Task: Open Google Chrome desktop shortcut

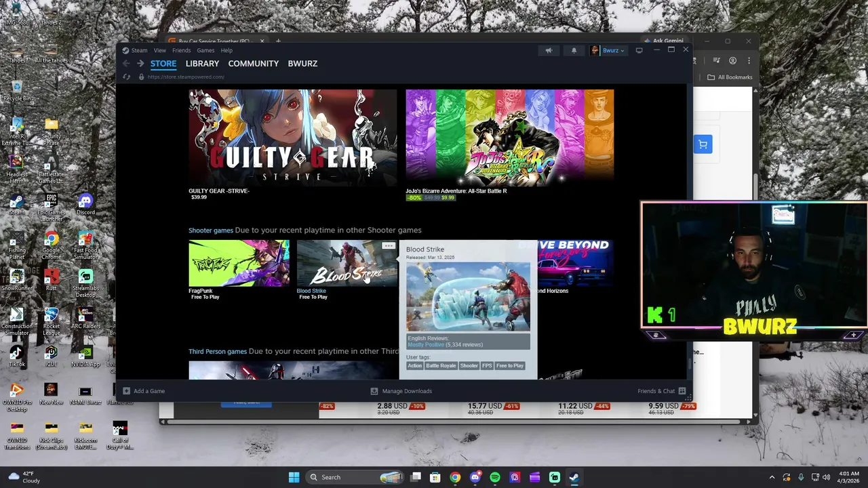Action: [52, 245]
